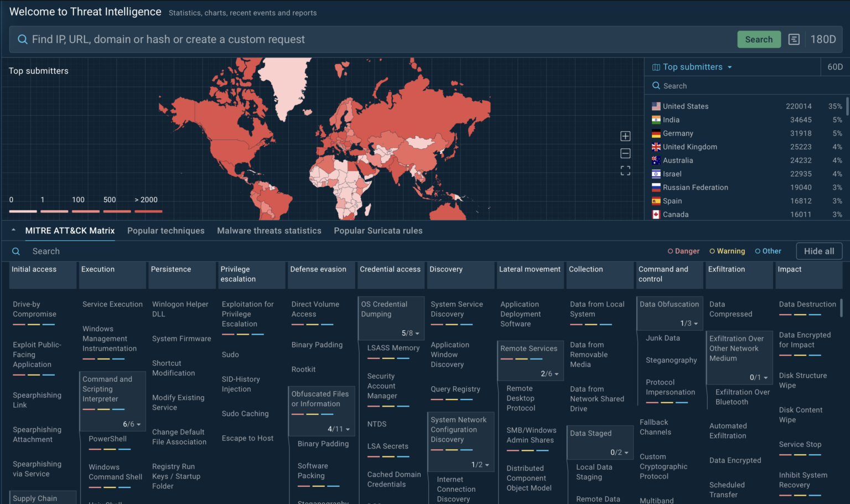Click the Germany flag icon in submitters list
The image size is (850, 504).
[656, 133]
